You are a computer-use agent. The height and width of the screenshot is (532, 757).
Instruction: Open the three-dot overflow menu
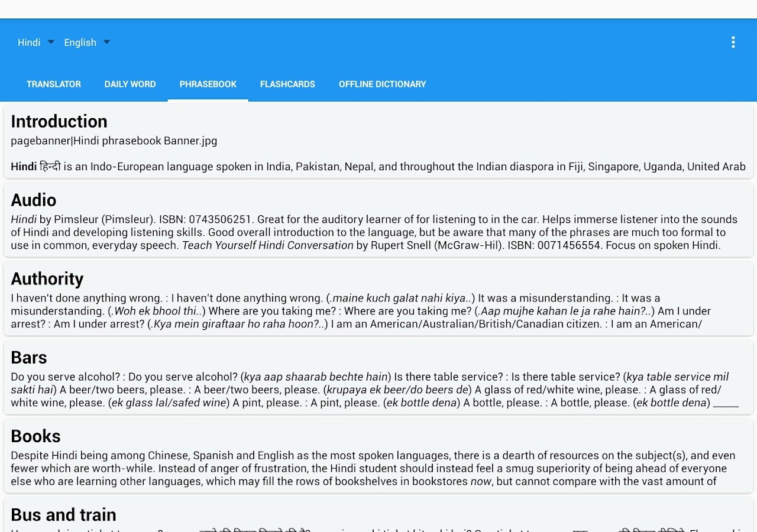click(733, 42)
